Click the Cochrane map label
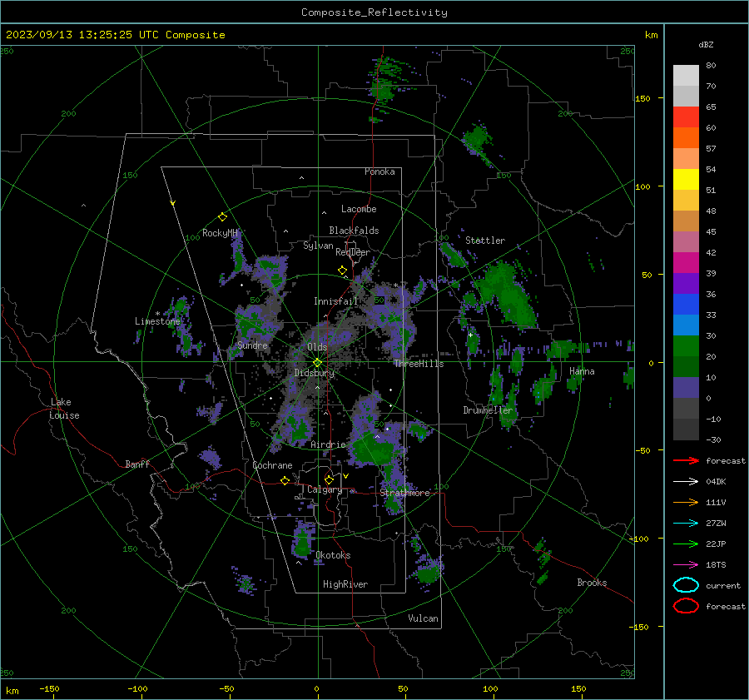This screenshot has width=749, height=700. point(272,465)
